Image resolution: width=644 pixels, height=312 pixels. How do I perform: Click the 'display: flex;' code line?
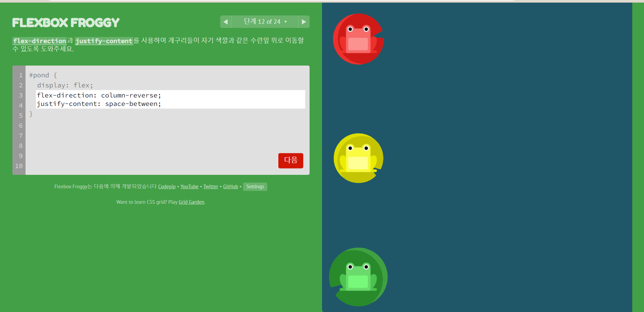[x=65, y=85]
